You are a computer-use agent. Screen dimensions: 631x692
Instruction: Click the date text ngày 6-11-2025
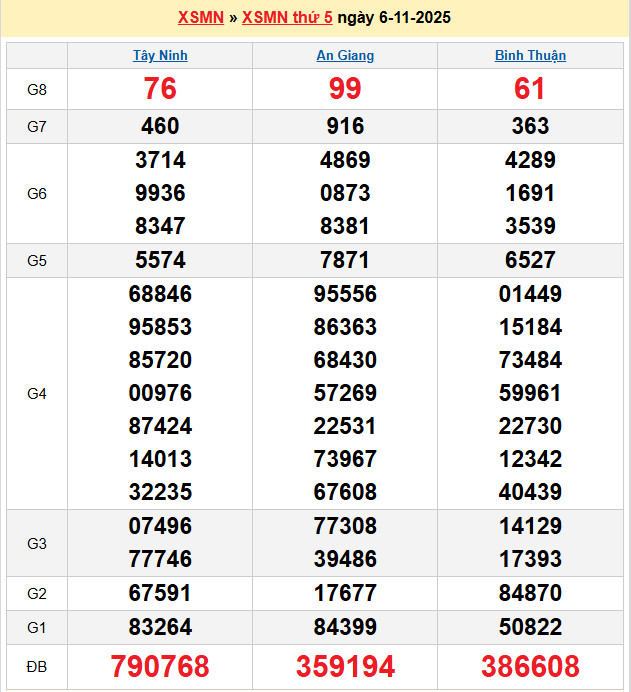pyautogui.click(x=394, y=18)
